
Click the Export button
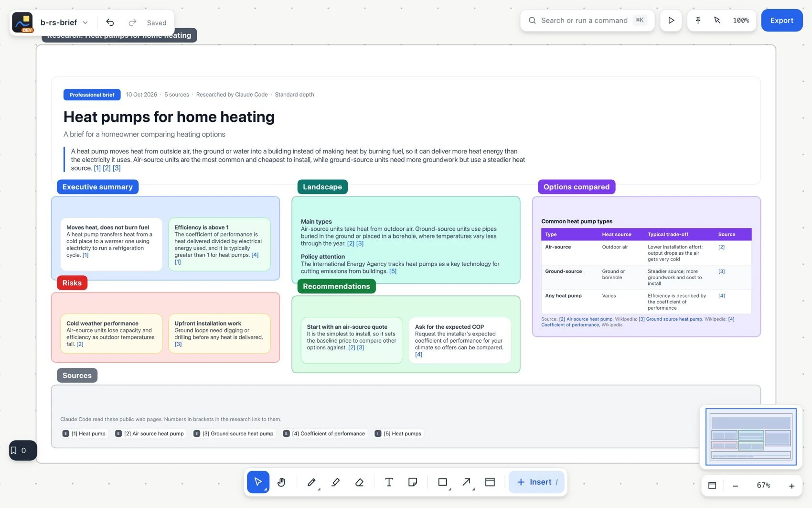pyautogui.click(x=781, y=21)
